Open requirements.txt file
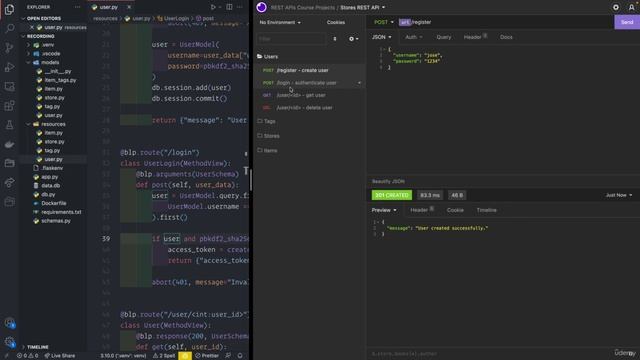 pyautogui.click(x=61, y=212)
